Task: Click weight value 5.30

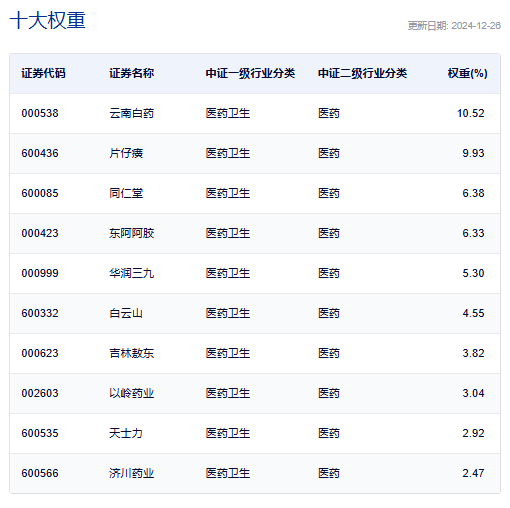Action: tap(473, 273)
